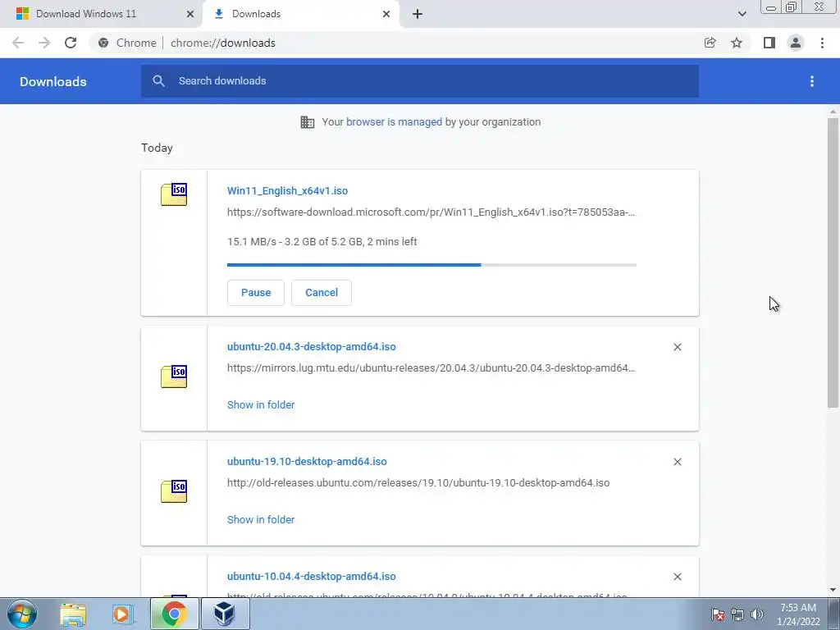Click the Chrome site info chip
The width and height of the screenshot is (840, 630).
[x=128, y=43]
